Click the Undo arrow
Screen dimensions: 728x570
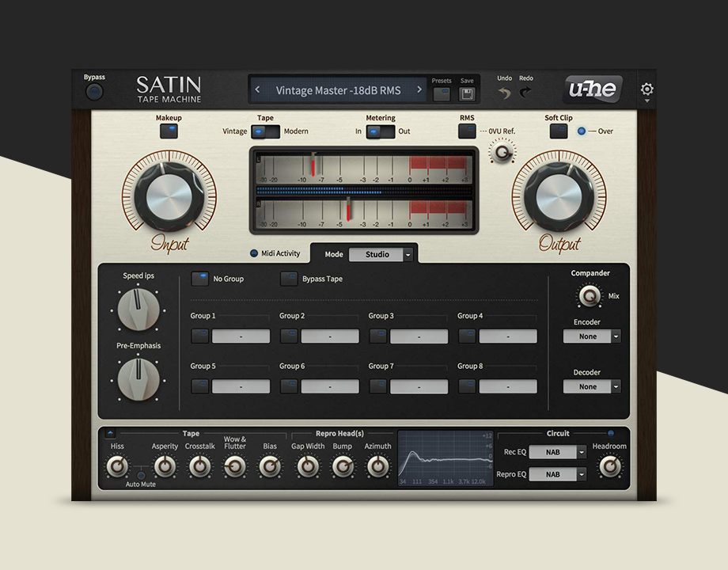point(504,93)
